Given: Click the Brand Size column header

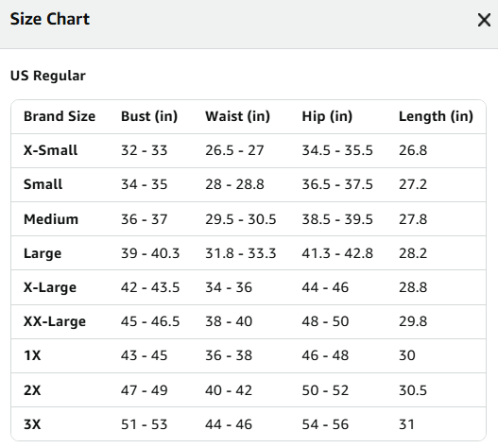Looking at the screenshot, I should pos(60,116).
